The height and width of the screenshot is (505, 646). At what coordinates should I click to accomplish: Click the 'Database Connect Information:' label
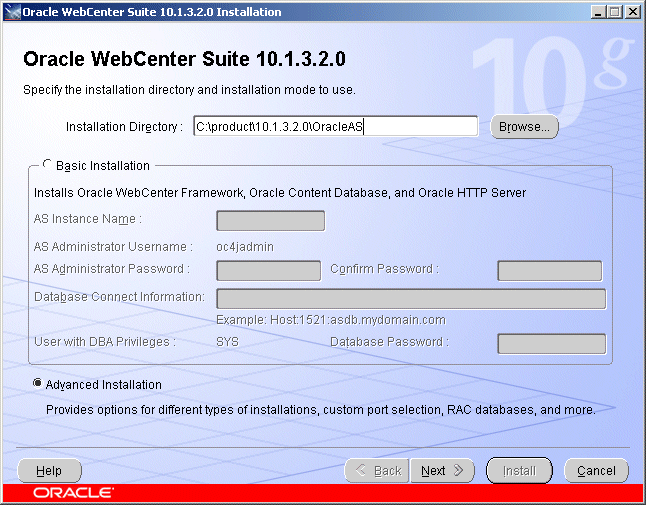click(119, 297)
